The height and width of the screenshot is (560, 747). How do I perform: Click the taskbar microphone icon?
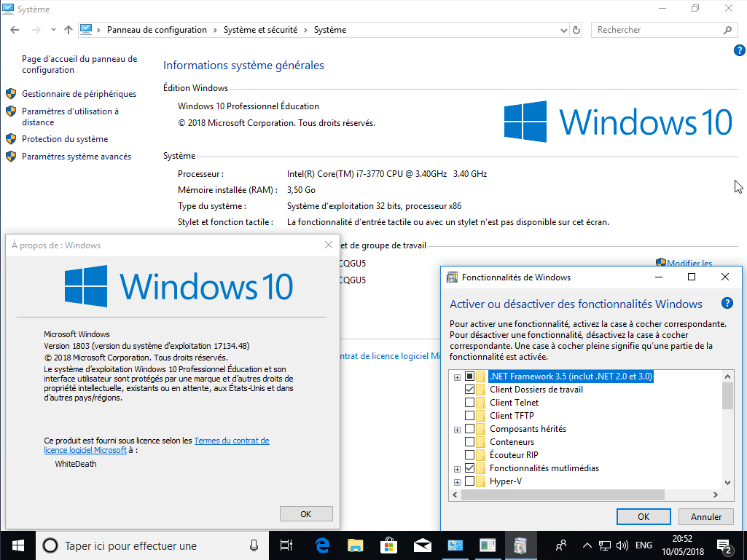coord(254,545)
